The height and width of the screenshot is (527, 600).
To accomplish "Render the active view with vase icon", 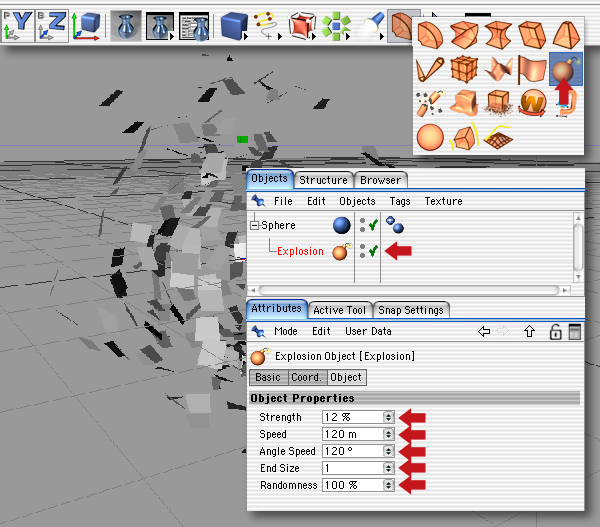I will pyautogui.click(x=126, y=26).
